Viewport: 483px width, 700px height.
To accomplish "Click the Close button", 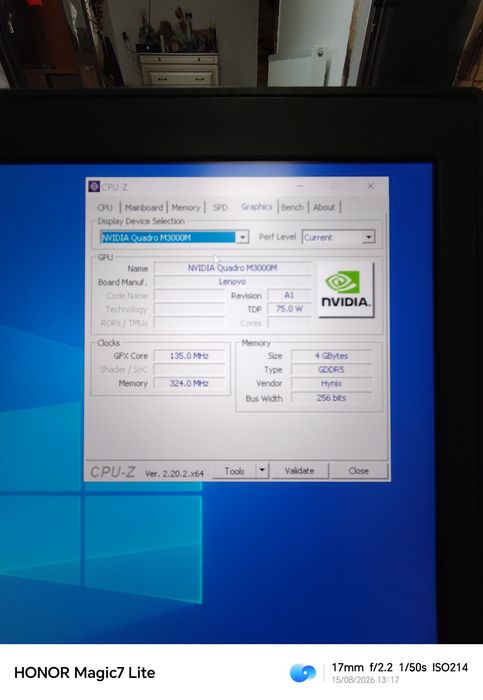I will point(358,471).
